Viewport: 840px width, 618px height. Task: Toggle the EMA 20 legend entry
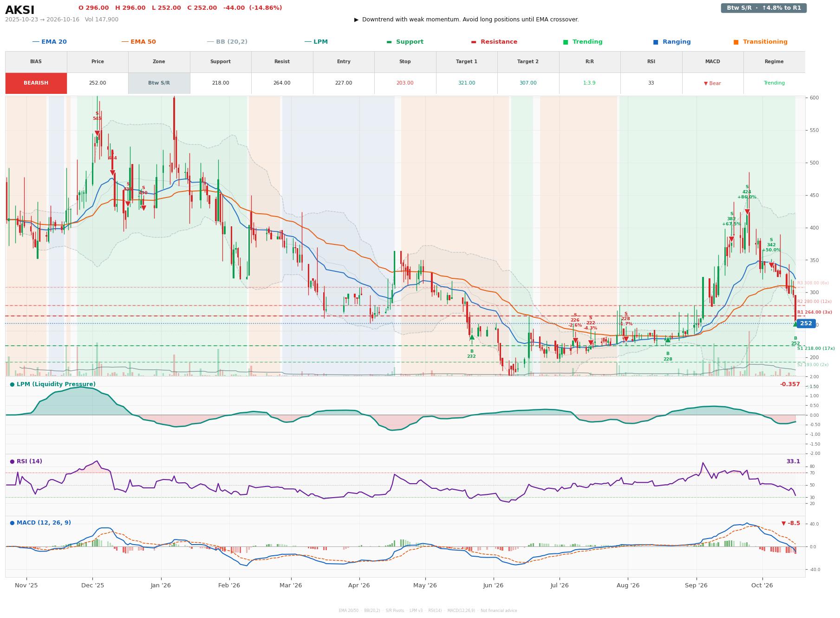50,42
